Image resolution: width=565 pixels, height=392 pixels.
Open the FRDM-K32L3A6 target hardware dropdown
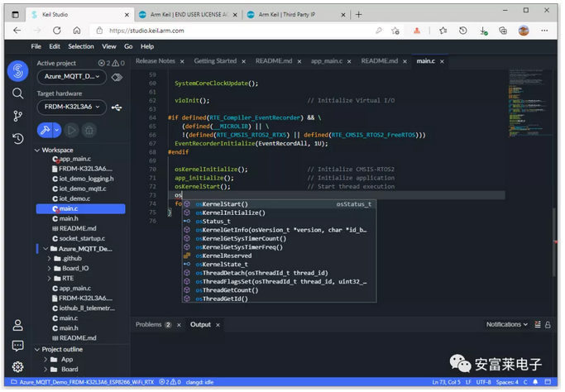coord(72,107)
